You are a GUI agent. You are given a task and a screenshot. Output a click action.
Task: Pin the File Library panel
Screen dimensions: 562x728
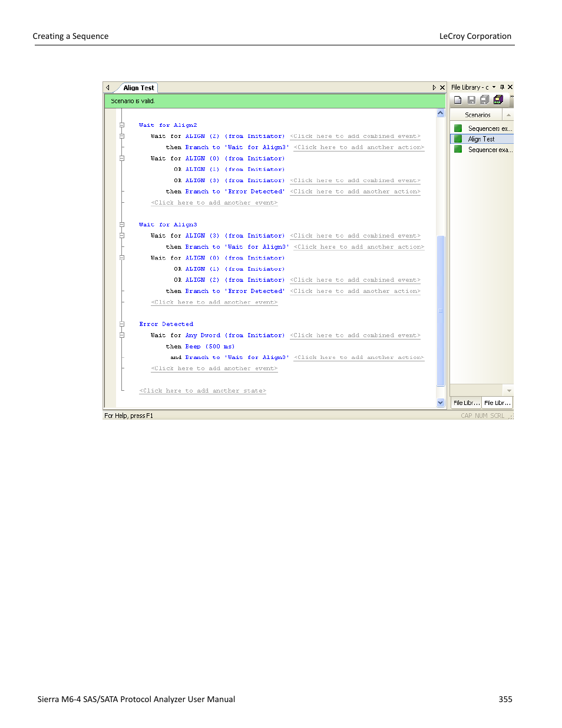pos(502,87)
